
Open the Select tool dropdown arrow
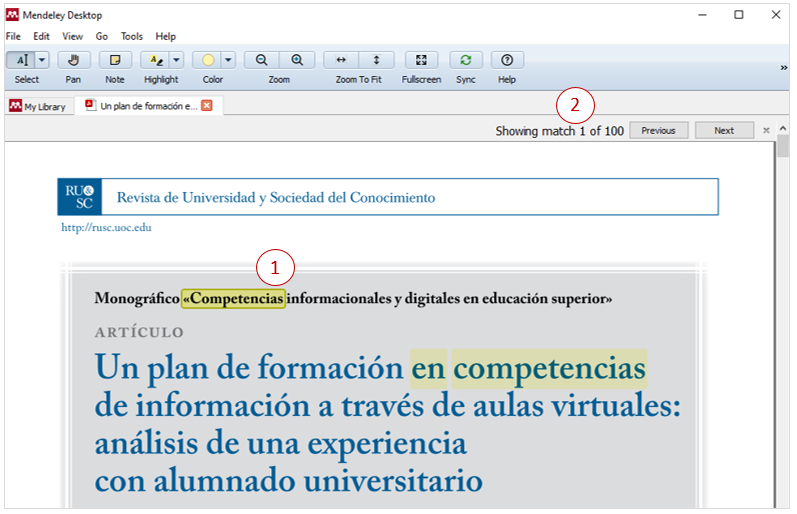click(x=42, y=60)
